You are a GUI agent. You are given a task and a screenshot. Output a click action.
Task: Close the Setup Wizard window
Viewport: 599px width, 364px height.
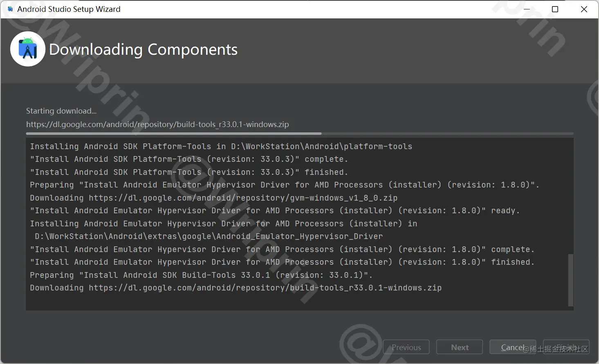point(584,9)
